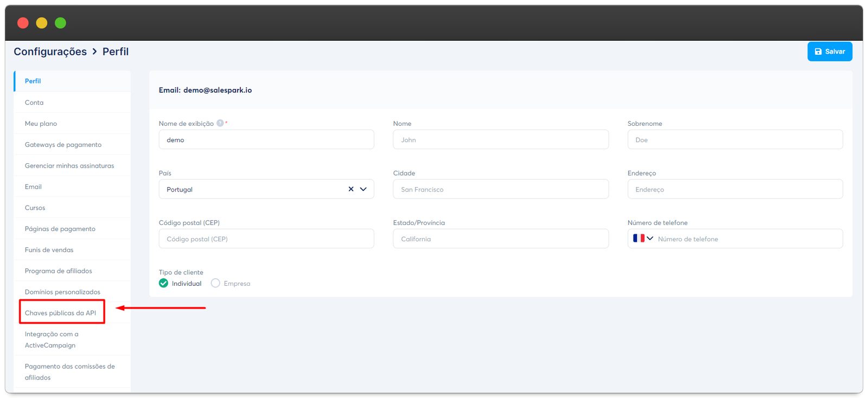Screen dimensions: 868x398
Task: Focus the Código postal (CEP) field
Action: click(266, 239)
